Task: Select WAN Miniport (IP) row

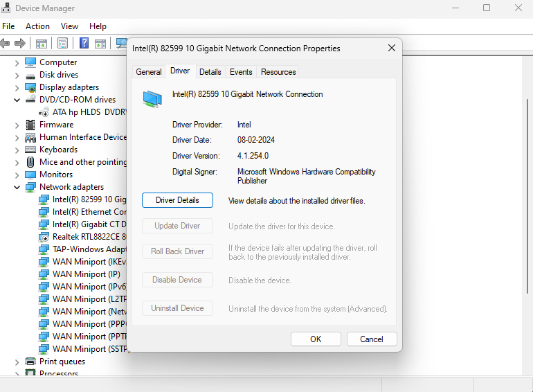Action: pyautogui.click(x=80, y=274)
